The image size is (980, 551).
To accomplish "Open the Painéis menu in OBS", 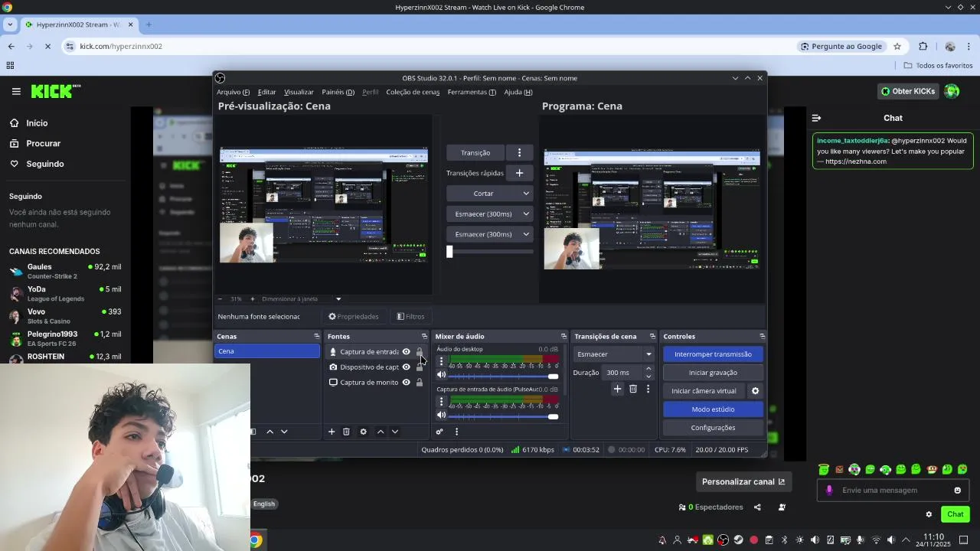I will coord(338,92).
